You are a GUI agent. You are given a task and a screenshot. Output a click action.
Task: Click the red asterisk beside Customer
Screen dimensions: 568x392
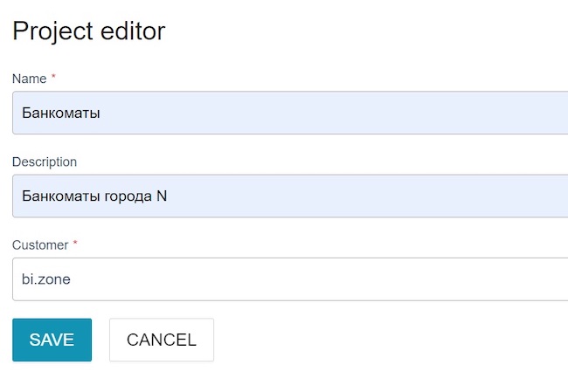click(75, 244)
